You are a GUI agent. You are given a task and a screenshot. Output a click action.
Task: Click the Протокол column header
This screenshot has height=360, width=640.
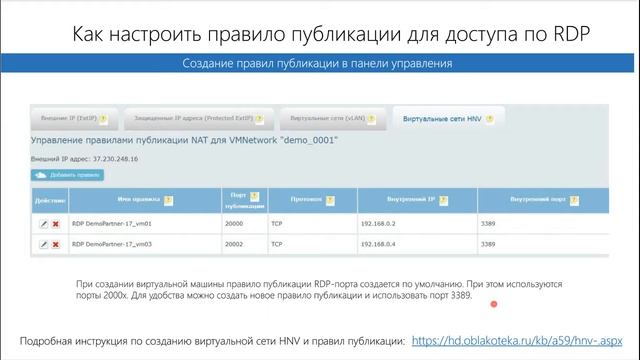click(313, 200)
